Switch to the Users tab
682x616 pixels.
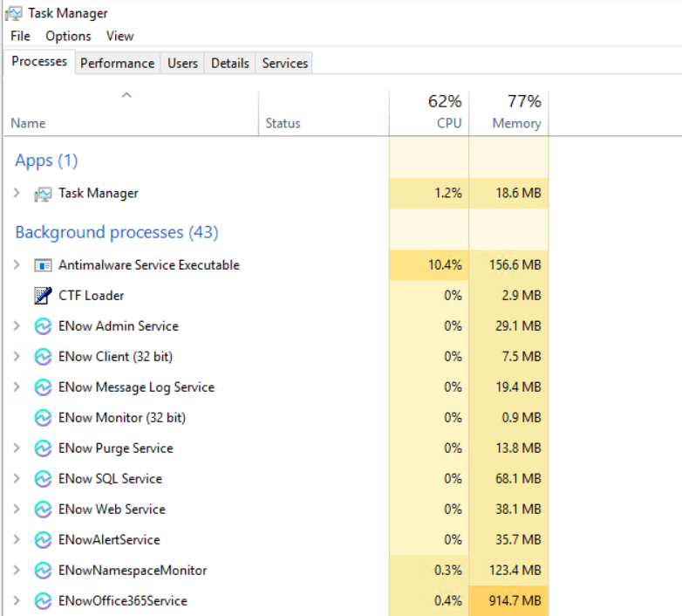point(182,64)
